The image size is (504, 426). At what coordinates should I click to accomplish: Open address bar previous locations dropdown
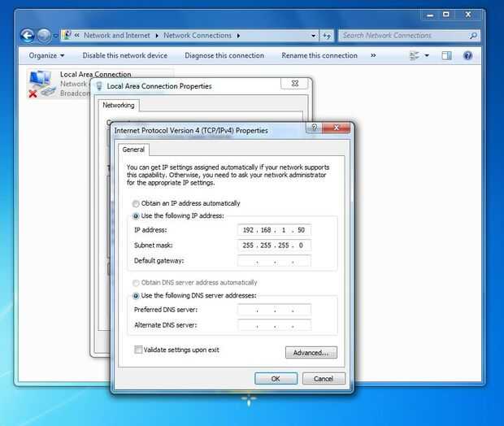click(314, 36)
